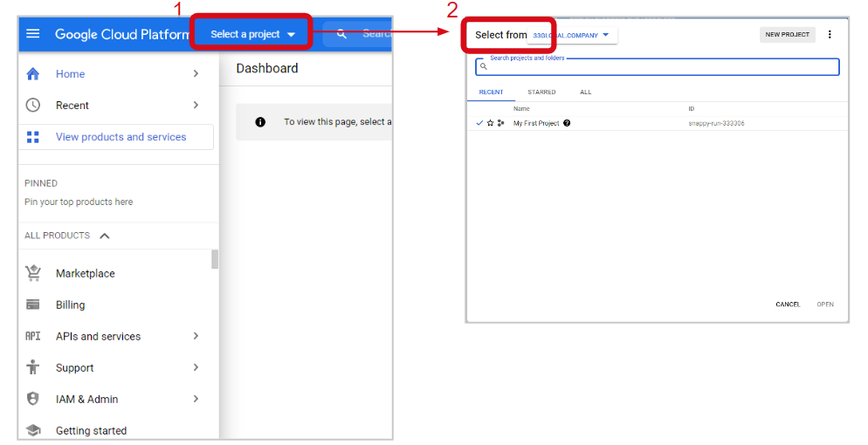The image size is (868, 445).
Task: Click the Billing card icon
Action: point(32,305)
